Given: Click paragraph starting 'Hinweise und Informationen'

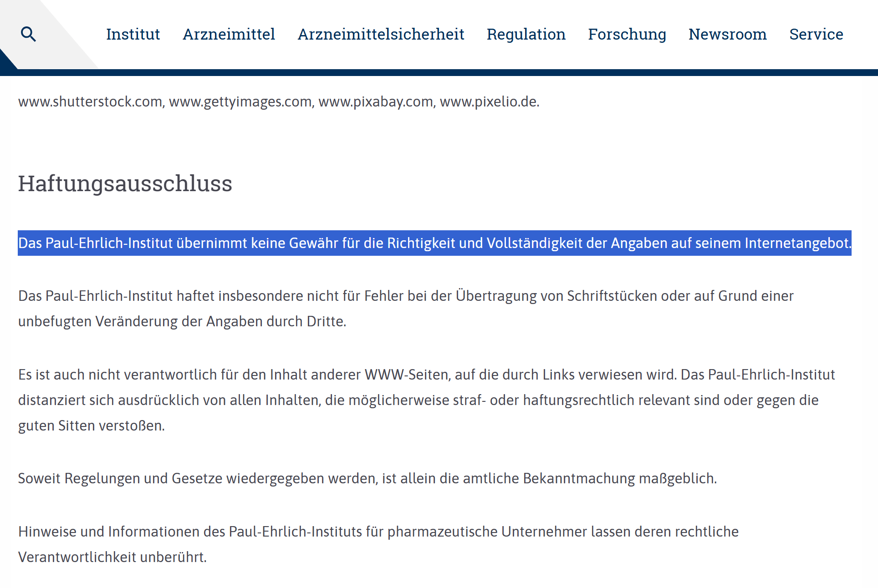Looking at the screenshot, I should pyautogui.click(x=378, y=544).
